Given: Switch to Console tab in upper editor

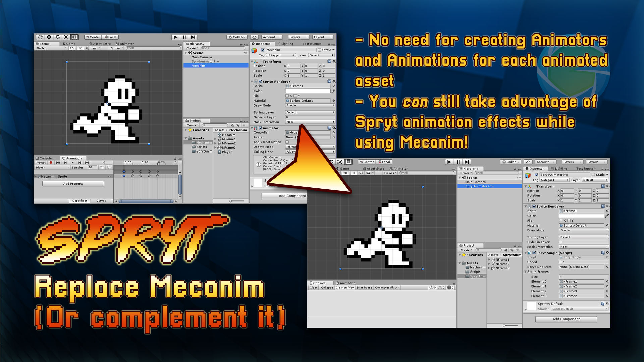Looking at the screenshot, I should [44, 158].
